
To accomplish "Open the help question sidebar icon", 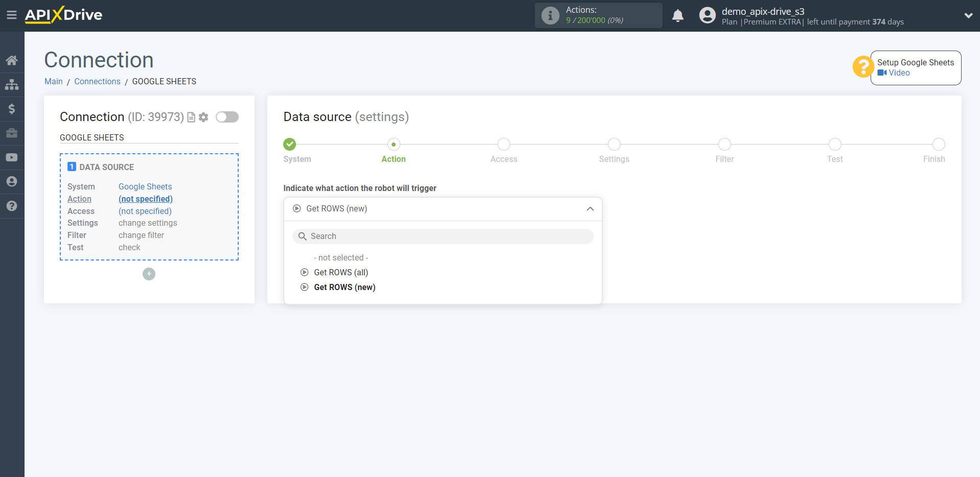I will click(12, 206).
